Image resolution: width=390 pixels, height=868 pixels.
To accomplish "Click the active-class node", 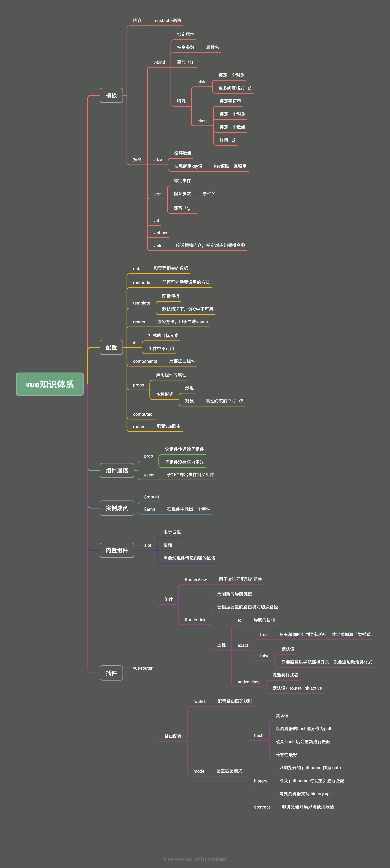I will coord(249,682).
